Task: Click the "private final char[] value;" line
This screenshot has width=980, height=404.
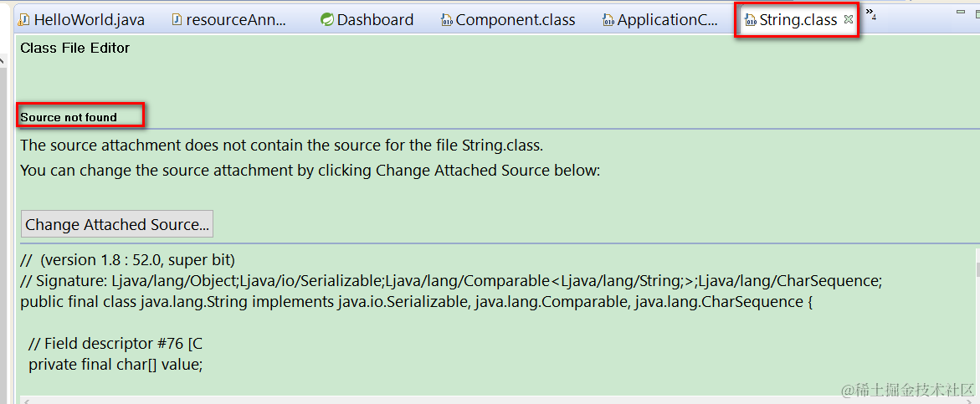Action: [115, 364]
